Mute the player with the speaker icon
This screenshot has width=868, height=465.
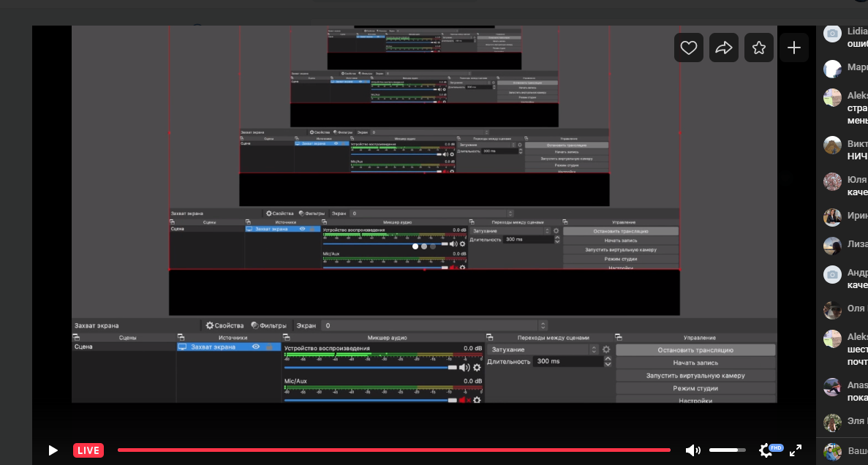click(x=692, y=450)
